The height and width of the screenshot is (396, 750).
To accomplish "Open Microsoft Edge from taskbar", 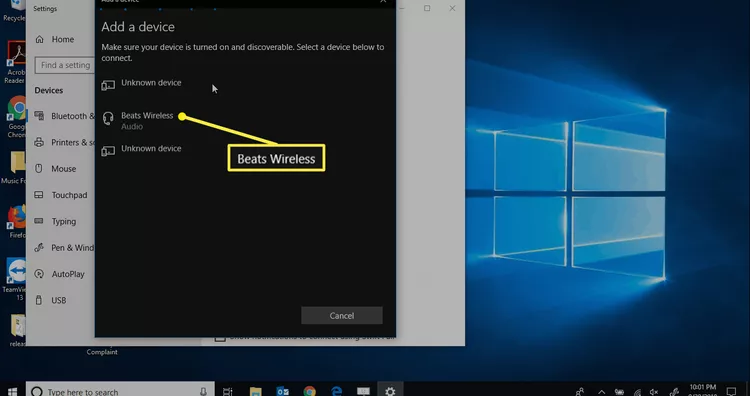I will click(x=337, y=391).
